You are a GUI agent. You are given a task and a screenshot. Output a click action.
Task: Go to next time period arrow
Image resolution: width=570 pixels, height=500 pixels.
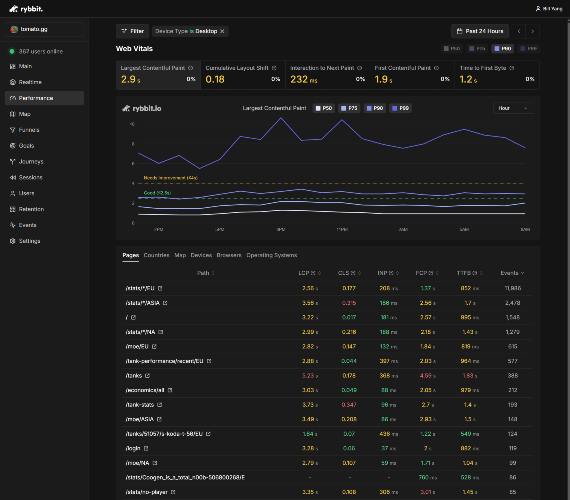pyautogui.click(x=533, y=31)
